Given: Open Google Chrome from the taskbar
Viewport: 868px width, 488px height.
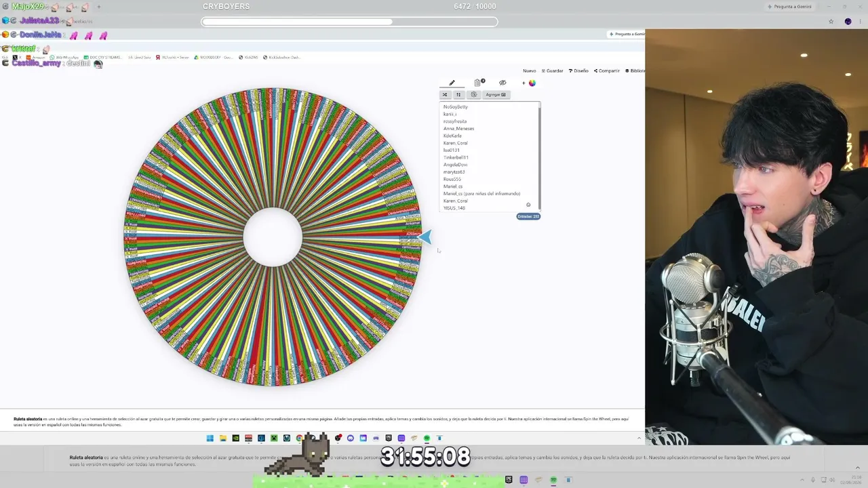Looking at the screenshot, I should click(x=299, y=439).
